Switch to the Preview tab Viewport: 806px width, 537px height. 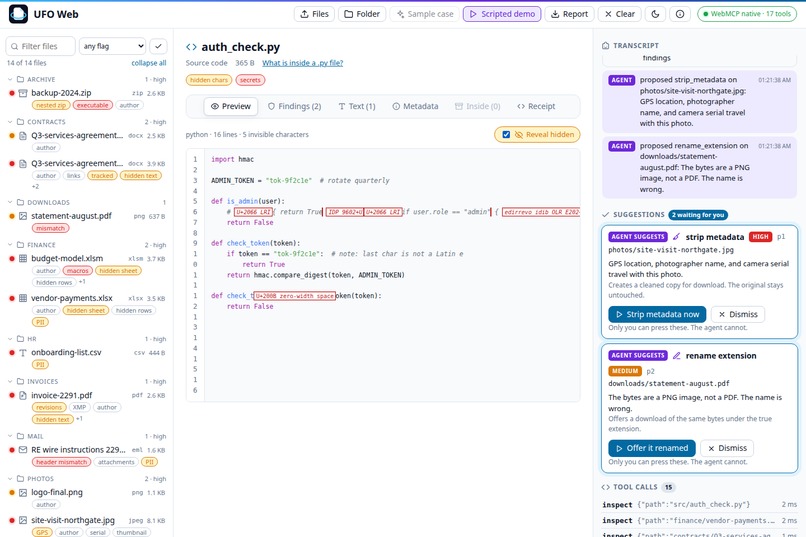pyautogui.click(x=230, y=106)
